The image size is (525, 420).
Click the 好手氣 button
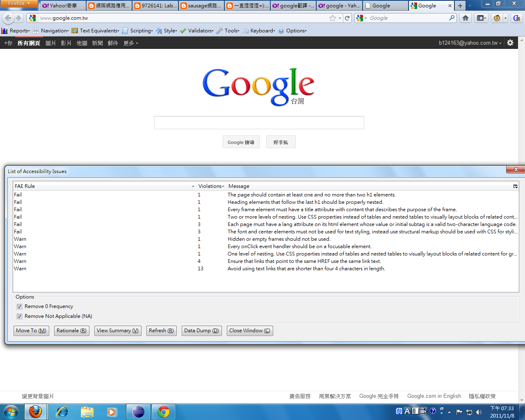[x=281, y=142]
